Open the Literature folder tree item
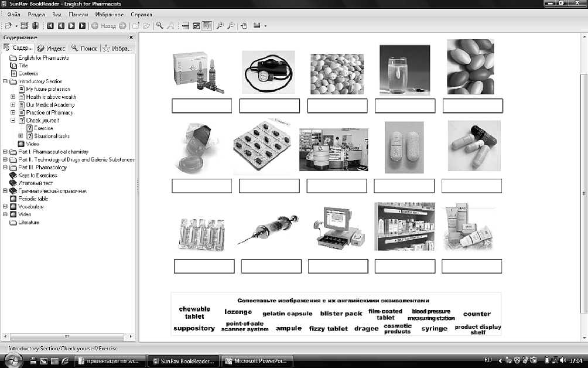Screen dimensions: 588x368 coord(29,222)
